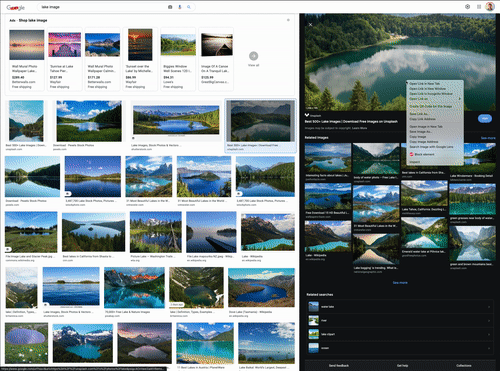Select Inspect from context menu
The width and height of the screenshot is (500, 371).
tap(415, 162)
